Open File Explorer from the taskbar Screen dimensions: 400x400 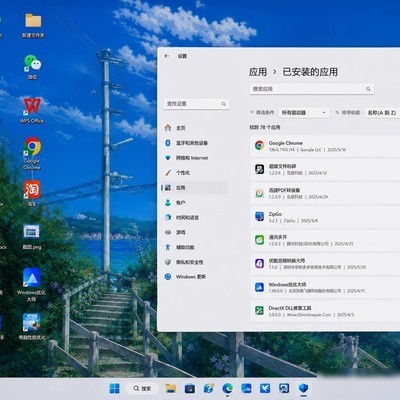point(171,388)
